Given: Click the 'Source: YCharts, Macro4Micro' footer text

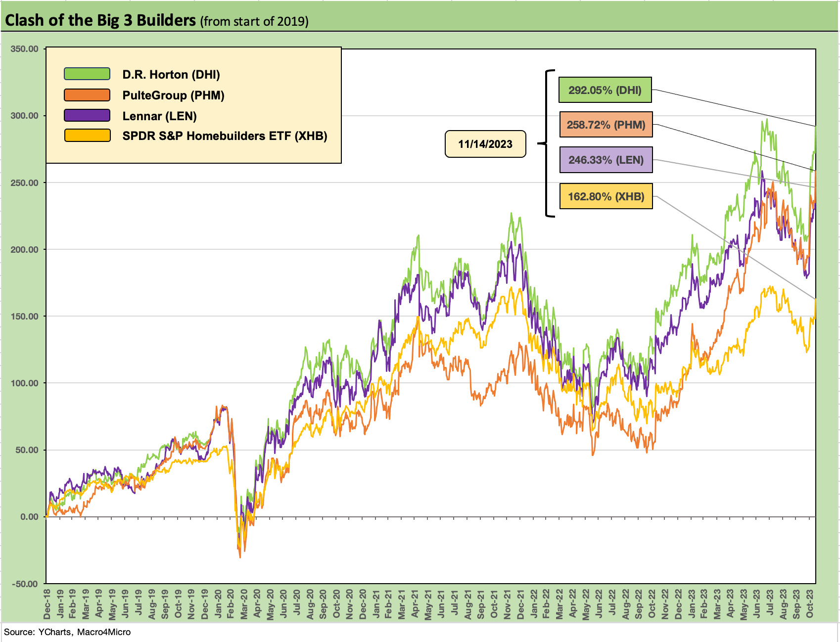Looking at the screenshot, I should pos(67,632).
